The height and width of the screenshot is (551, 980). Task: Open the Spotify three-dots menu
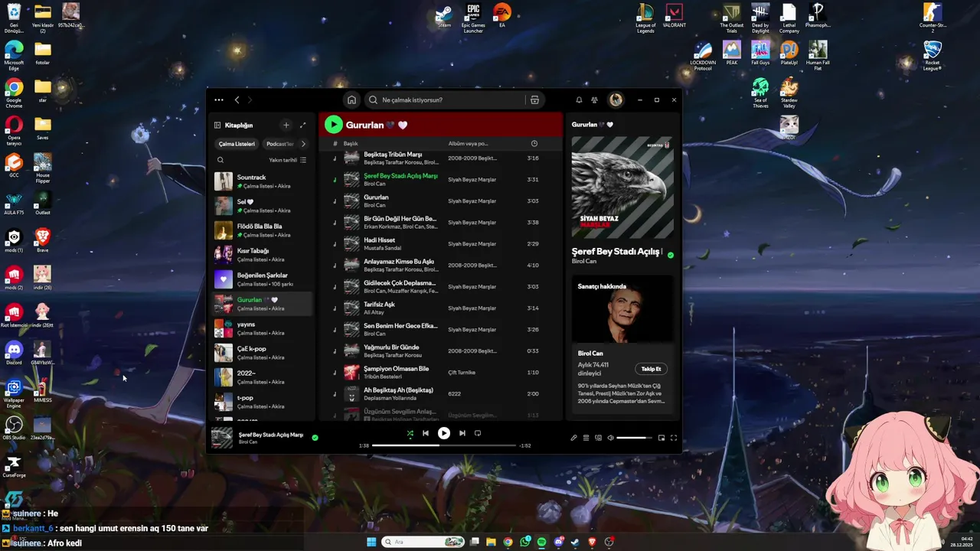point(219,99)
